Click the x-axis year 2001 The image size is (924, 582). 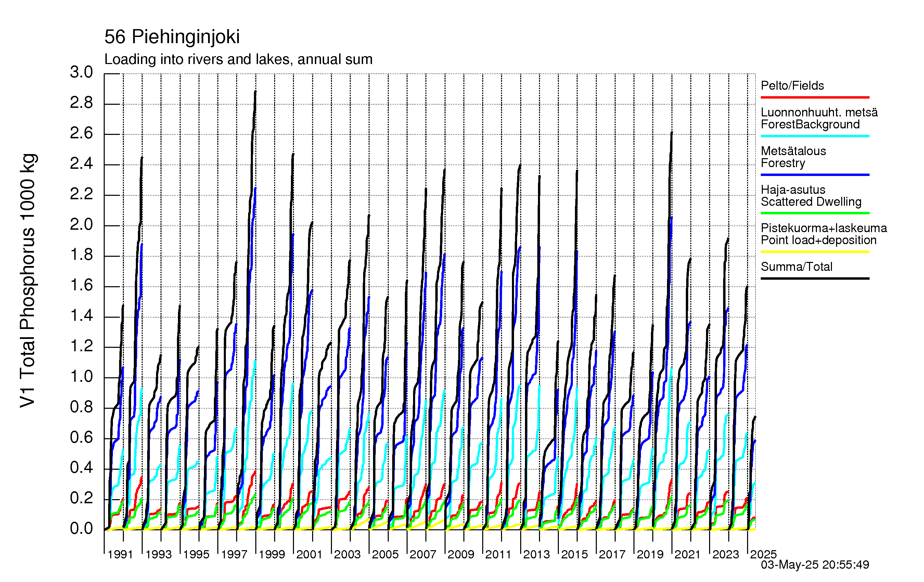coord(309,554)
